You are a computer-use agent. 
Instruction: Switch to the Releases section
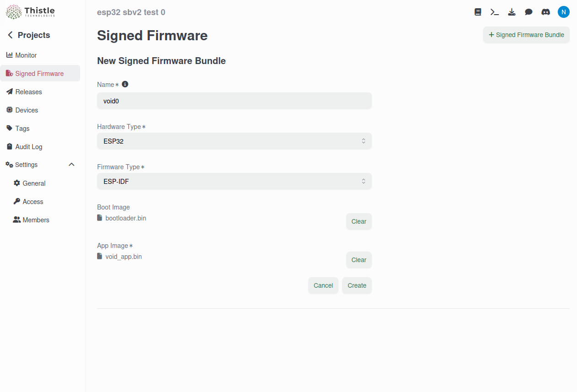[28, 91]
